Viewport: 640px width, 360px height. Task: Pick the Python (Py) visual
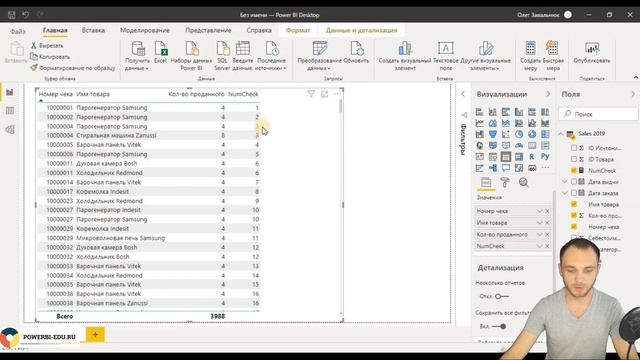tap(545, 156)
